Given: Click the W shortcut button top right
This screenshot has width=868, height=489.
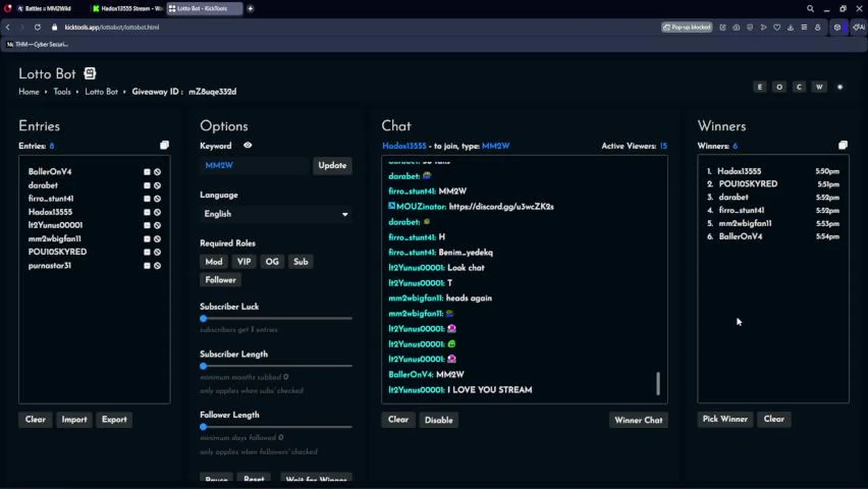Looking at the screenshot, I should [819, 87].
